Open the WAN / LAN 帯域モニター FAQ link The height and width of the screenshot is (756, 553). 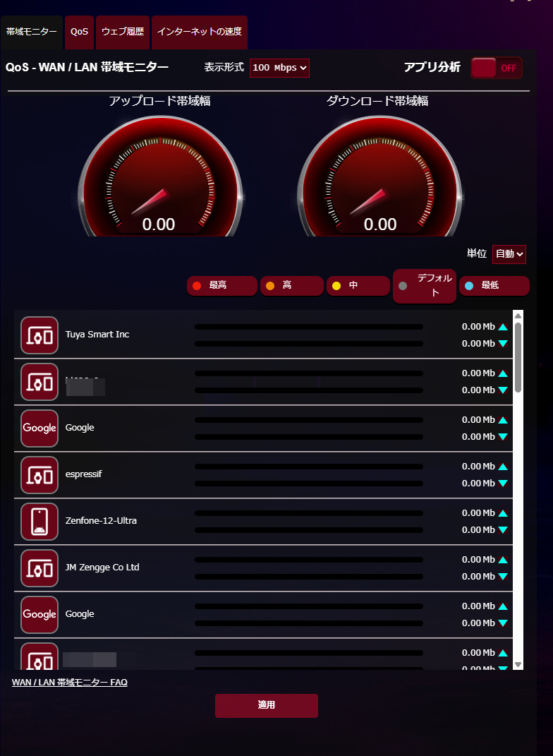coord(70,682)
